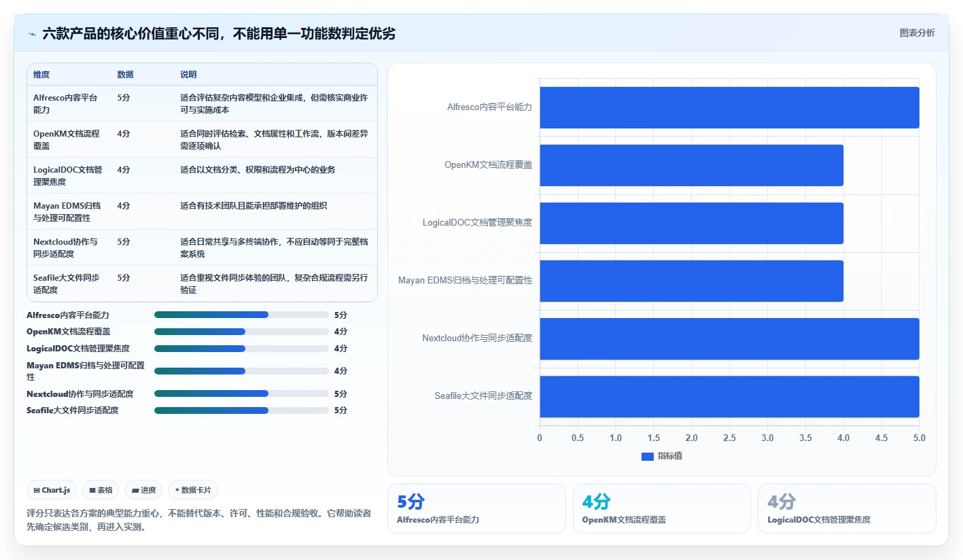This screenshot has height=560, width=963.
Task: Select the Chart.js chip
Action: (52, 490)
